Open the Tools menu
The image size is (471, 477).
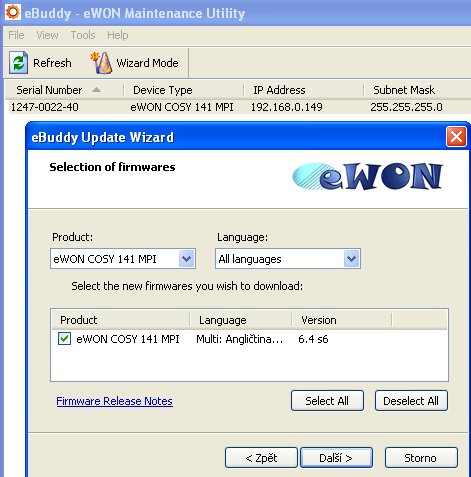pyautogui.click(x=83, y=35)
